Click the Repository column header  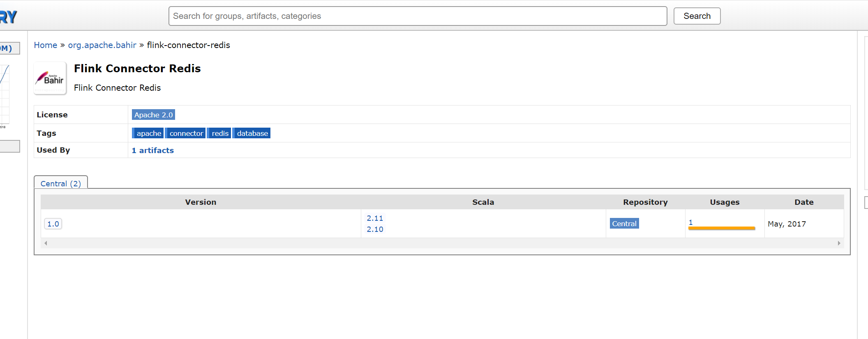(645, 202)
